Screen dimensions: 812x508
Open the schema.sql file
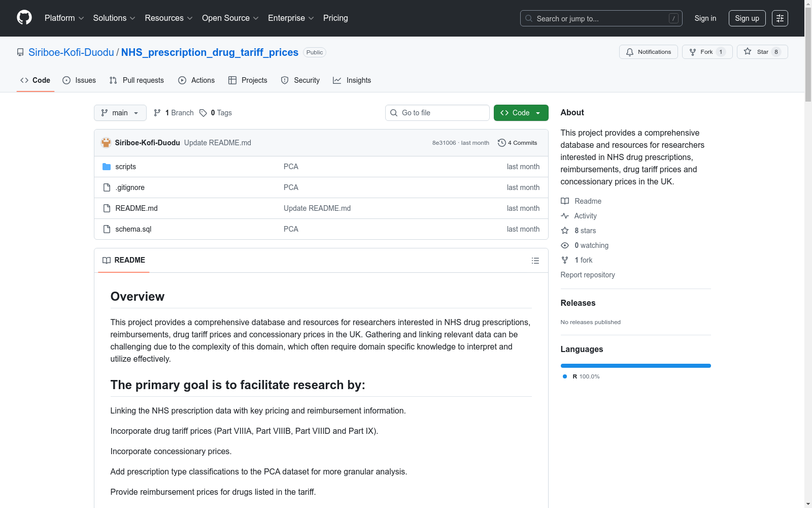tap(133, 229)
